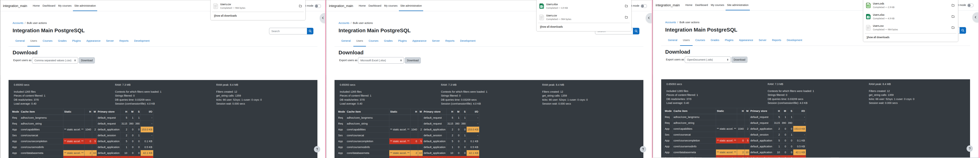The image size is (980, 158).
Task: Open Home in CSV-export window navbar
Action: [x=36, y=6]
